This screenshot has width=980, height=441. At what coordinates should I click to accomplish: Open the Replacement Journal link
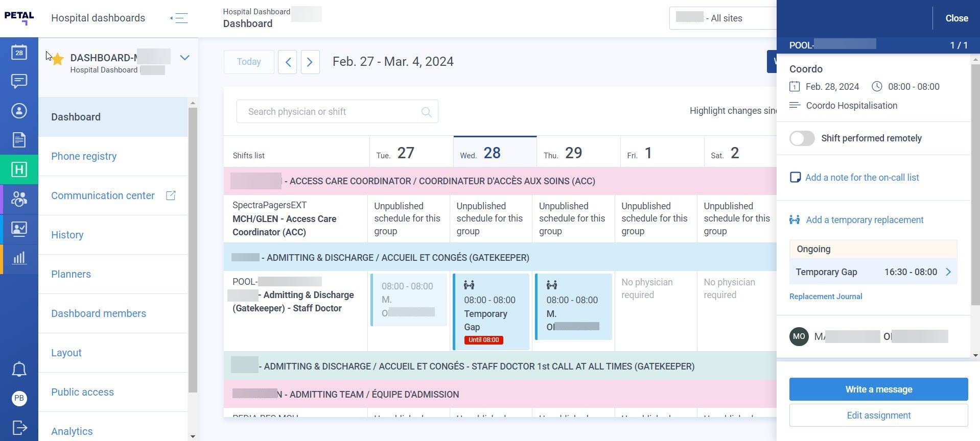coord(826,297)
